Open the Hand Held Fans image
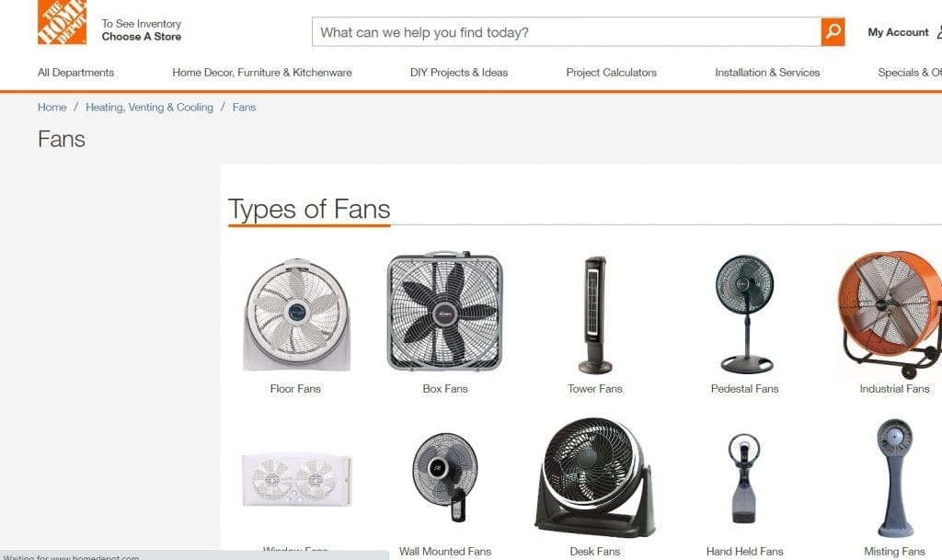This screenshot has width=942, height=560. [x=744, y=480]
